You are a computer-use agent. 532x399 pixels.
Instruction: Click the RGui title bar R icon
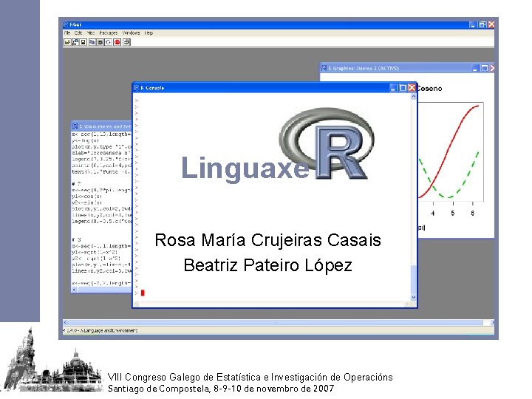point(66,24)
